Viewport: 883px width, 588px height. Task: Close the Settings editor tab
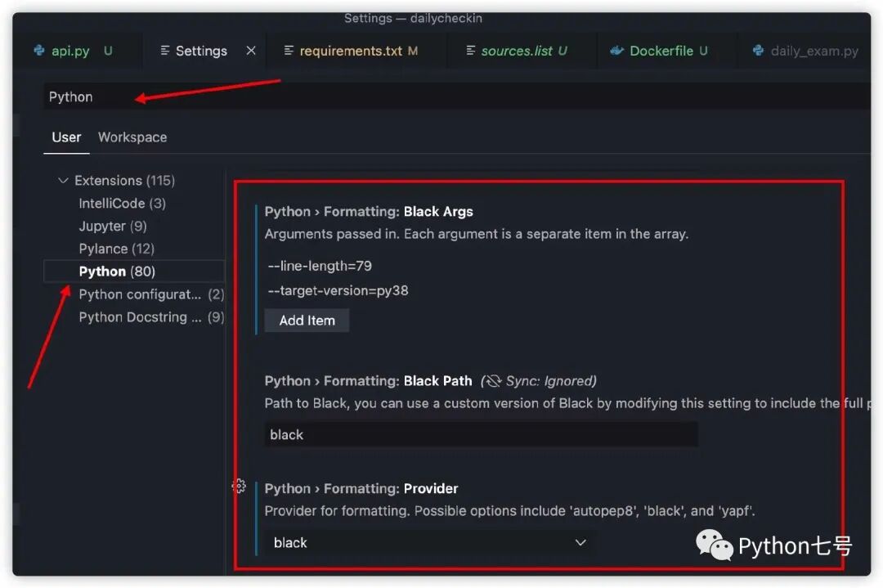coord(251,51)
